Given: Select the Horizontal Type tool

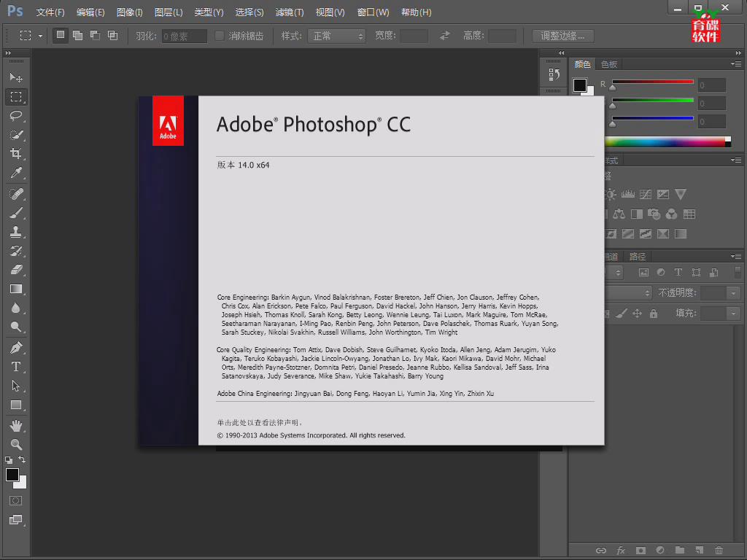Looking at the screenshot, I should click(16, 367).
